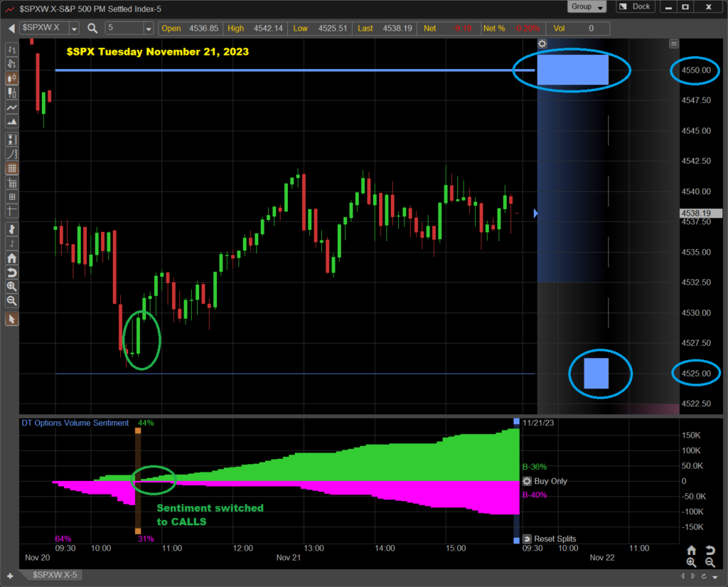Viewport: 728px width, 587px height.
Task: Click the symbol search magnifier icon
Action: 92,28
